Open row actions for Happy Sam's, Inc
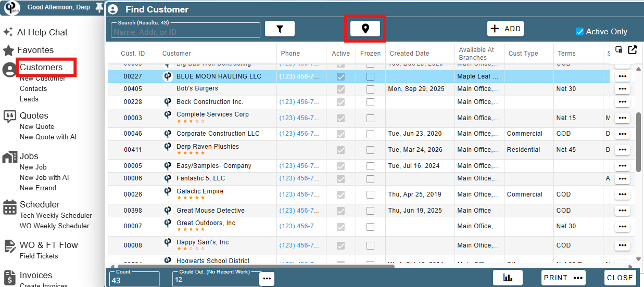 (622, 245)
